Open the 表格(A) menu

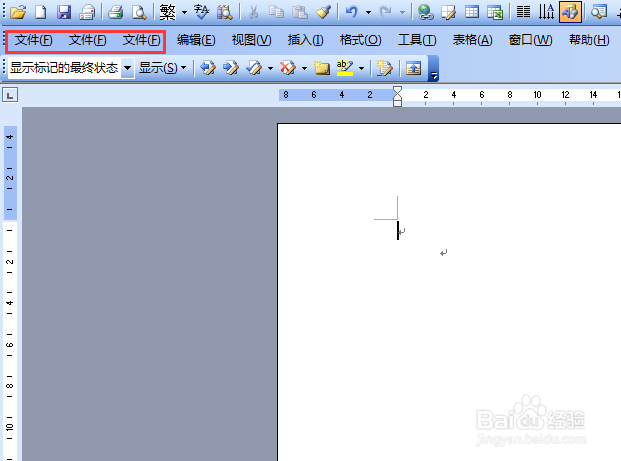coord(472,40)
